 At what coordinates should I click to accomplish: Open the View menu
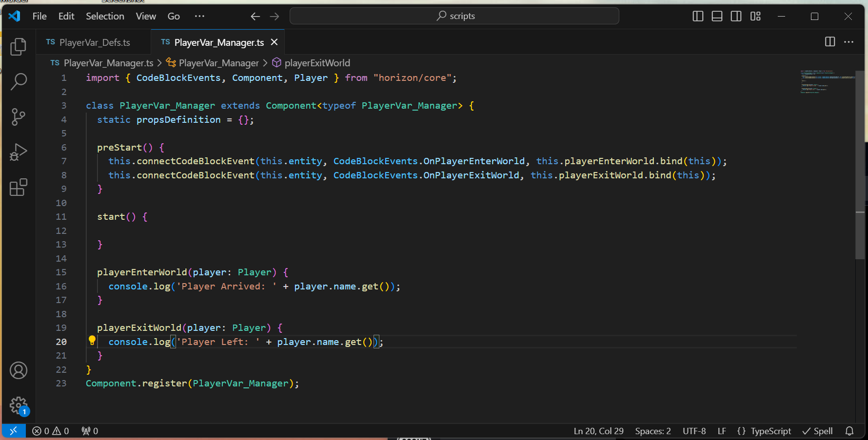(146, 16)
